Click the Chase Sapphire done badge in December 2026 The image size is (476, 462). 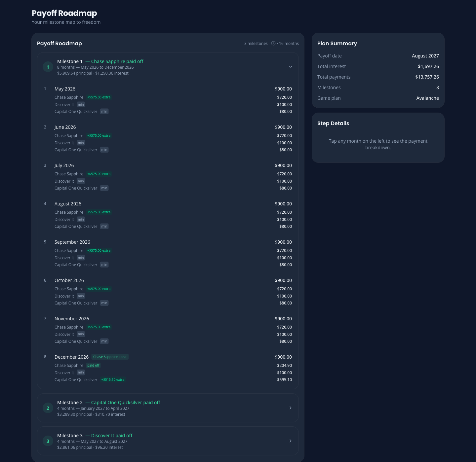(x=110, y=357)
